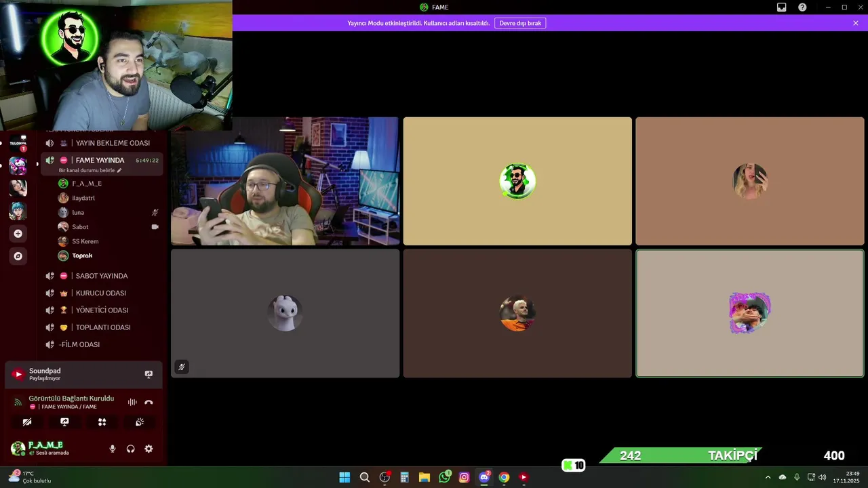Edit Bir kanal durumu belirle status
This screenshot has width=868, height=488.
coord(90,171)
